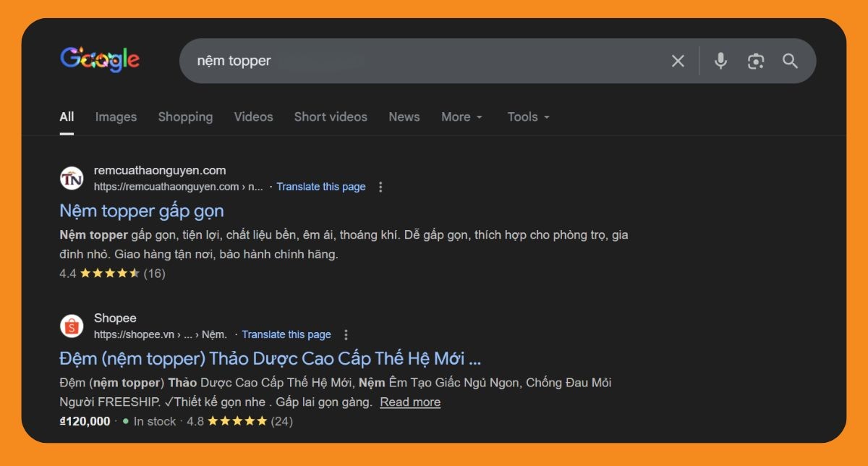The width and height of the screenshot is (868, 466).
Task: Clear the search query with the X icon
Action: click(677, 61)
